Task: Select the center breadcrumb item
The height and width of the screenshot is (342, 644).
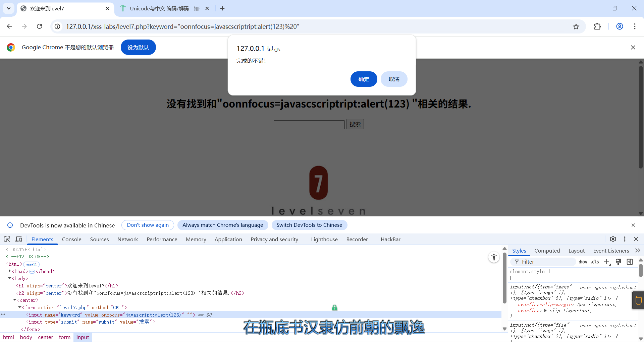Action: point(46,337)
